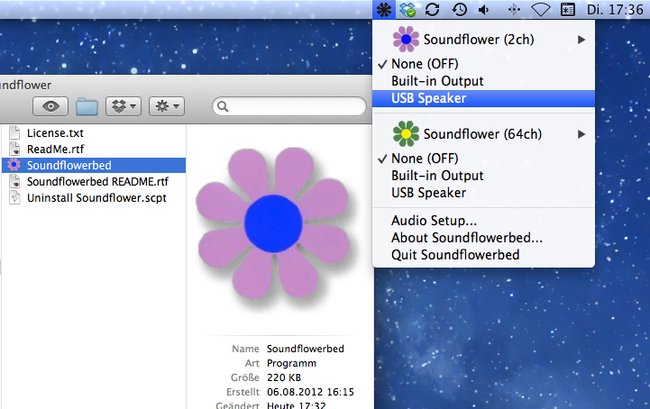Select None (OFF) under Soundflower (2ch)
The width and height of the screenshot is (650, 409).
point(483,64)
